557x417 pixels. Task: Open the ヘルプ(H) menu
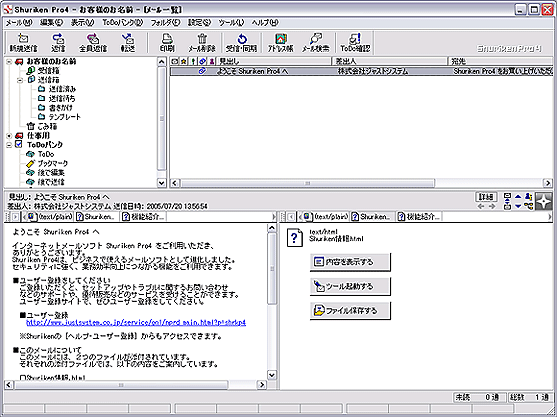(265, 23)
